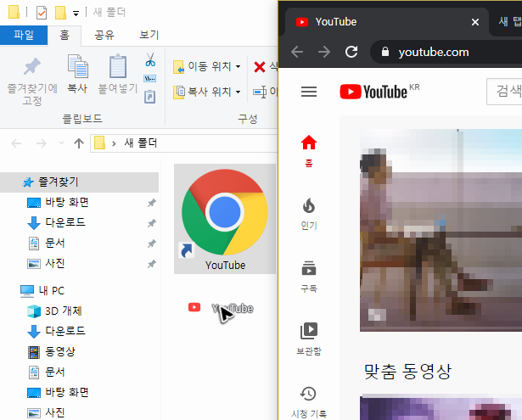Open 문서 under 즐겨찾기
Viewport: 522px width, 420px height.
[x=55, y=243]
